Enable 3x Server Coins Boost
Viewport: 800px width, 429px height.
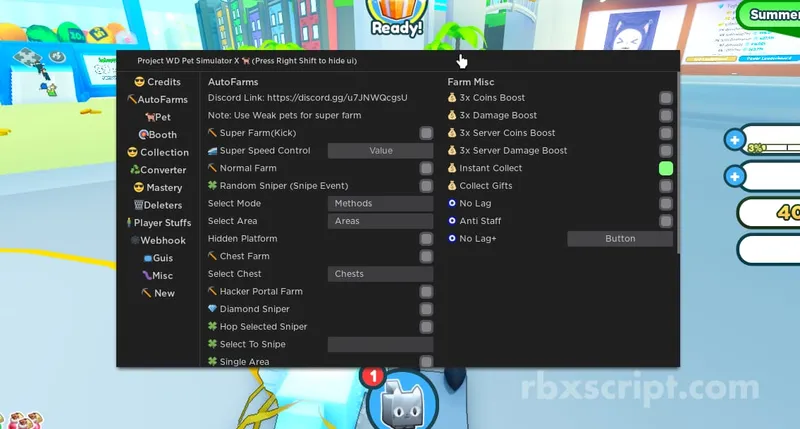666,133
